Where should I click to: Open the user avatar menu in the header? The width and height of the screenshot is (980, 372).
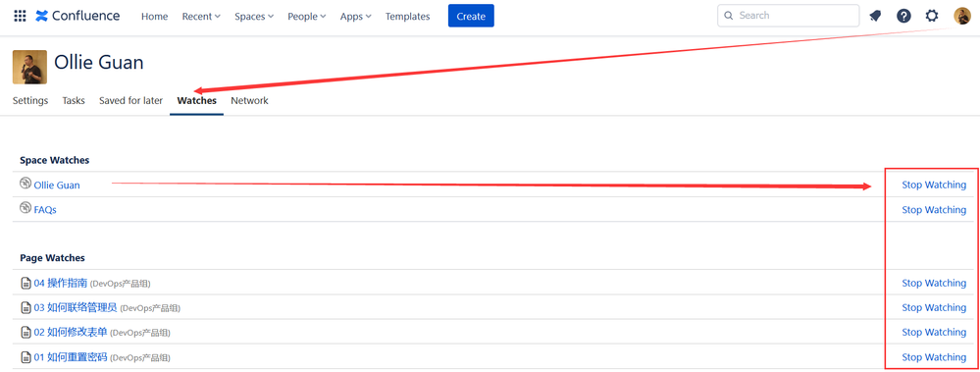tap(962, 16)
